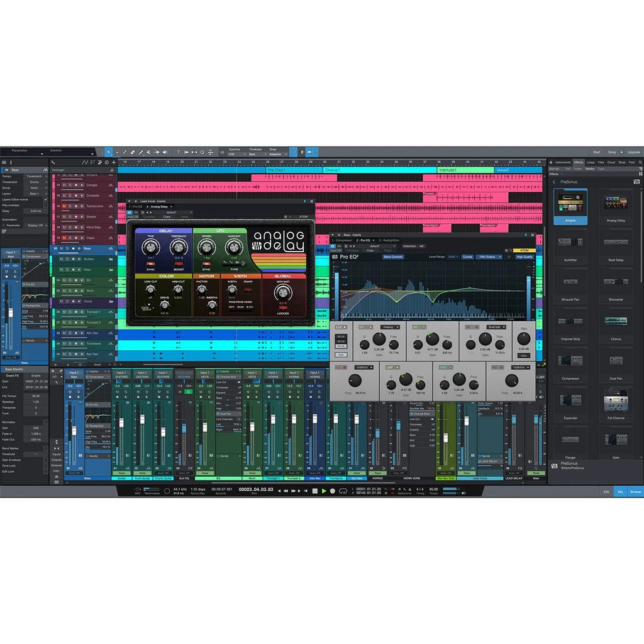The image size is (644, 644).
Task: Click the record button in the transport
Action: click(x=333, y=491)
